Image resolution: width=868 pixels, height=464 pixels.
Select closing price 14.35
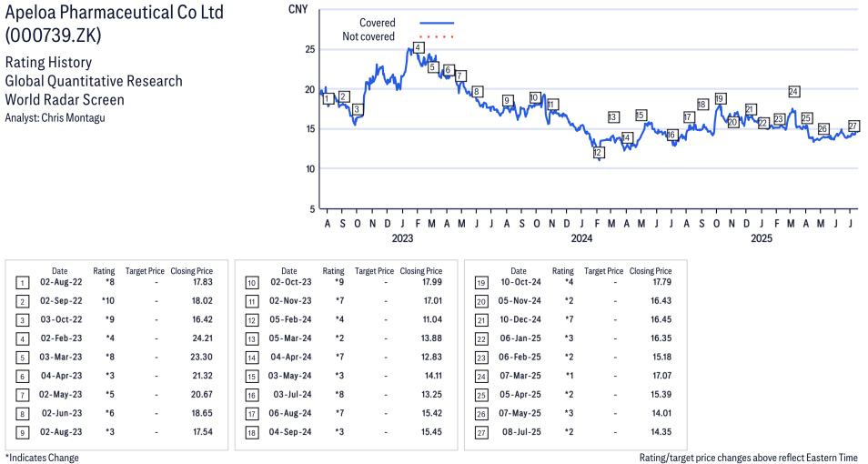[661, 432]
